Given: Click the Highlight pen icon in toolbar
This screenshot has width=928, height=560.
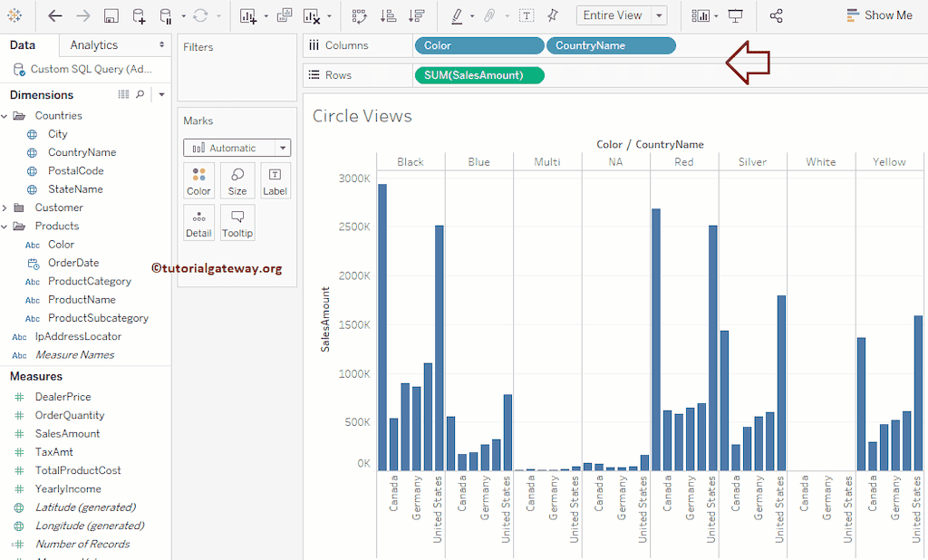Looking at the screenshot, I should (458, 14).
